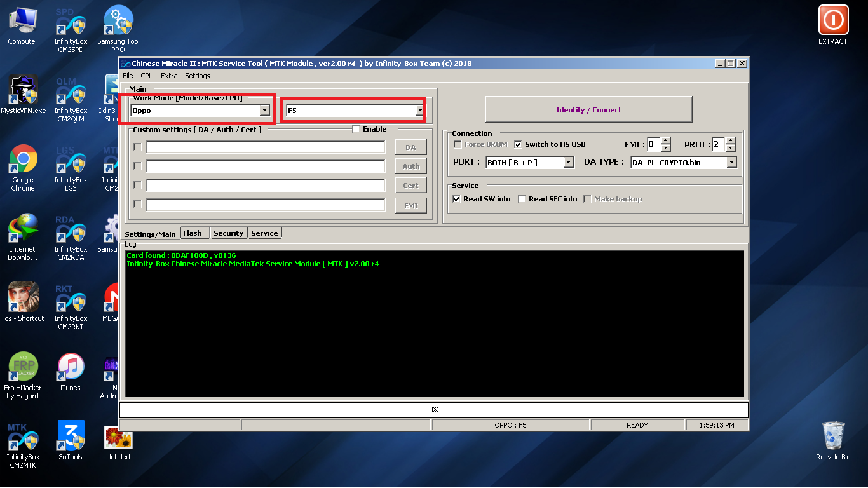Open the CPU menu
Viewport: 868px width, 488px height.
pyautogui.click(x=147, y=76)
